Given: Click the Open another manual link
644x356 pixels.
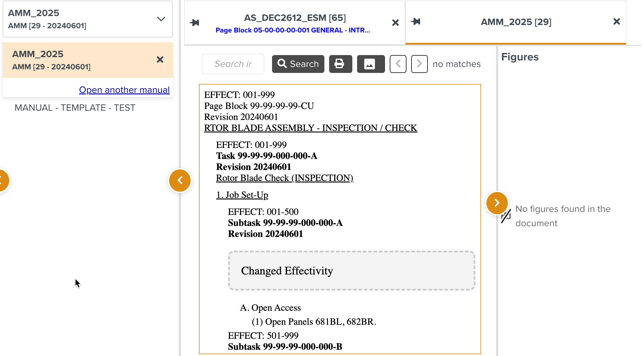Looking at the screenshot, I should pyautogui.click(x=124, y=90).
